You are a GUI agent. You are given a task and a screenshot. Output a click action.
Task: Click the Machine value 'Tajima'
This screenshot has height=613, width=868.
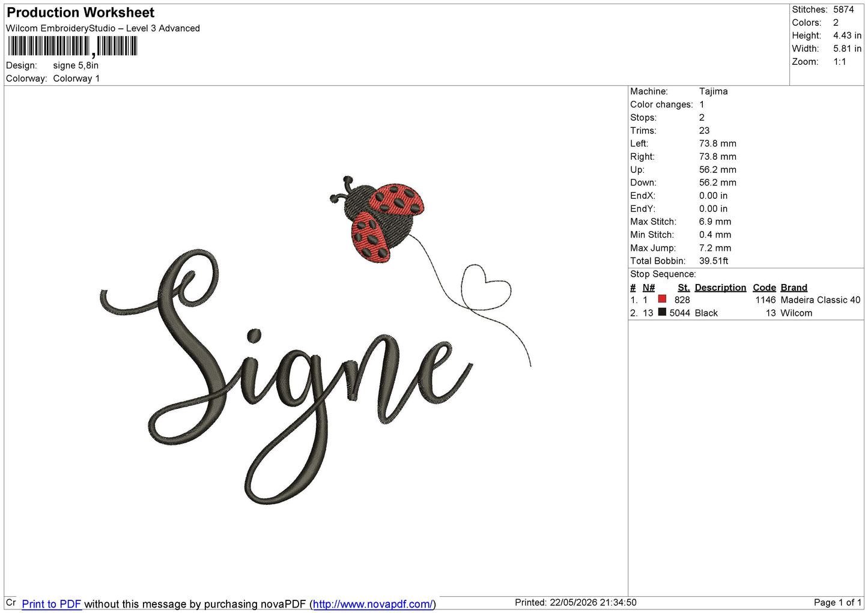[x=713, y=91]
